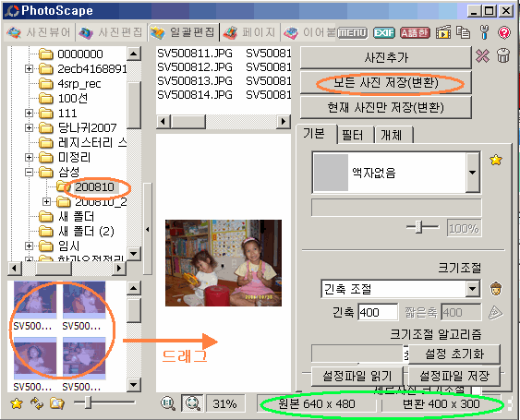The image size is (520, 420).
Task: Click the acorn icon next to resize dropdown
Action: pos(496,288)
